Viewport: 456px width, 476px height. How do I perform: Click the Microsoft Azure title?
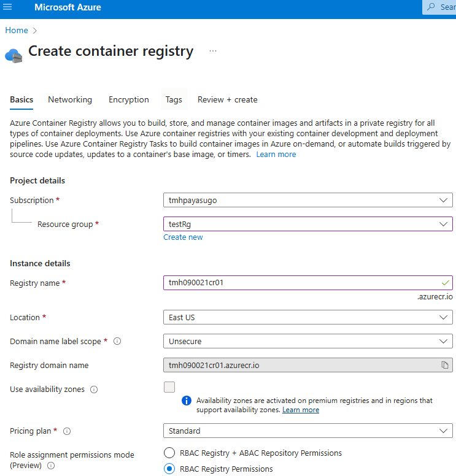click(x=68, y=7)
